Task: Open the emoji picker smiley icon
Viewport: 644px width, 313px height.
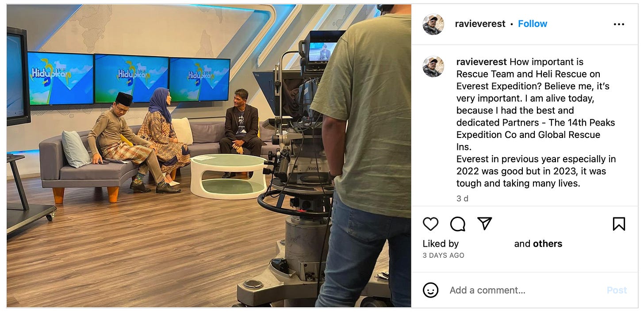Action: click(430, 290)
